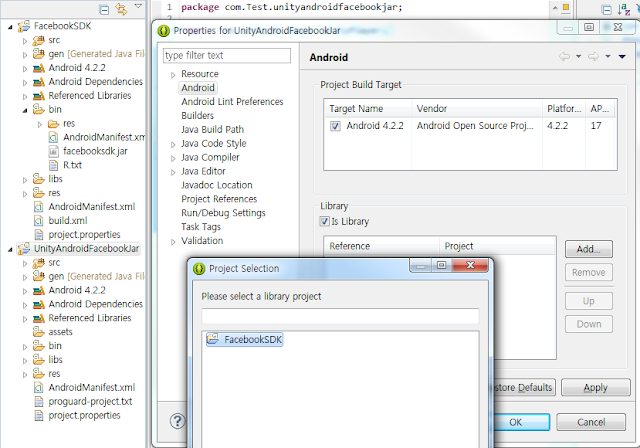Expand Java Editor category
Viewport: 640px width, 448px height.
173,172
